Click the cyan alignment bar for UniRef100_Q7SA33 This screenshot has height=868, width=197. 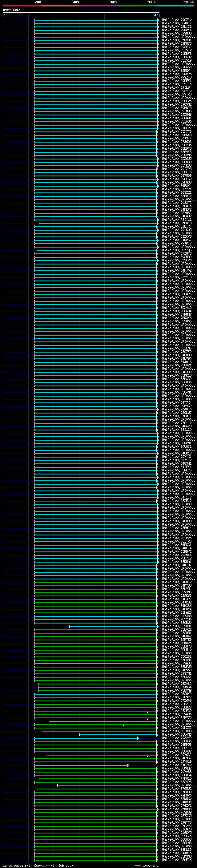tap(96, 664)
